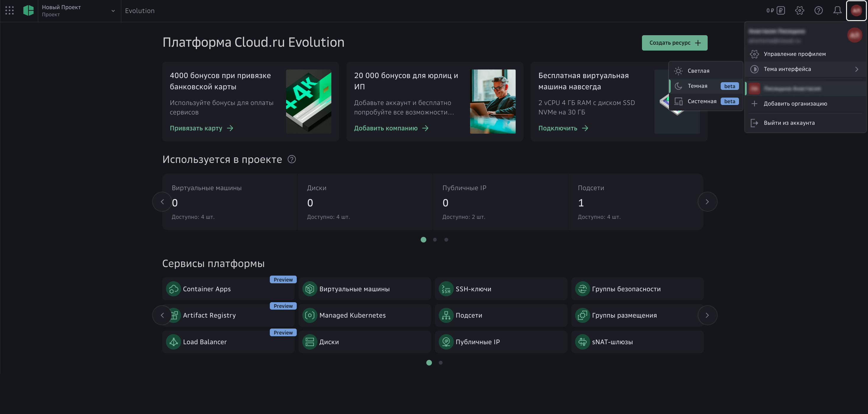The image size is (868, 414).
Task: Click sun icon beside Светлая
Action: tap(678, 71)
